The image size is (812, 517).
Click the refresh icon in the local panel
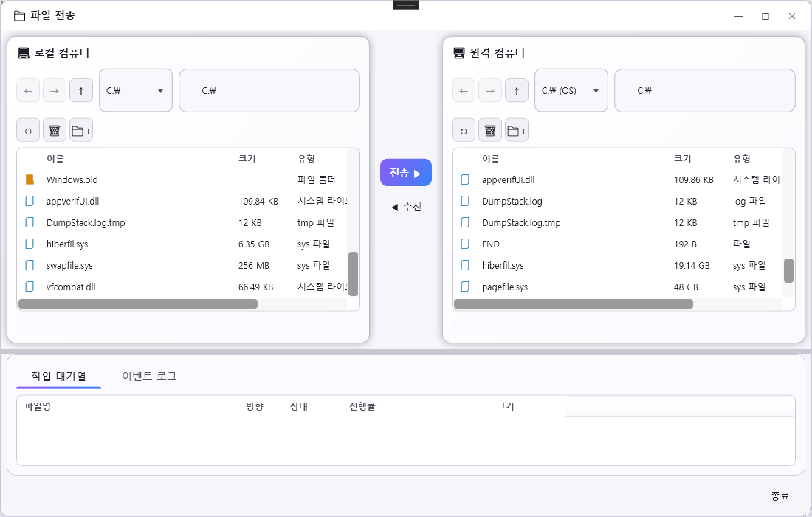[28, 129]
